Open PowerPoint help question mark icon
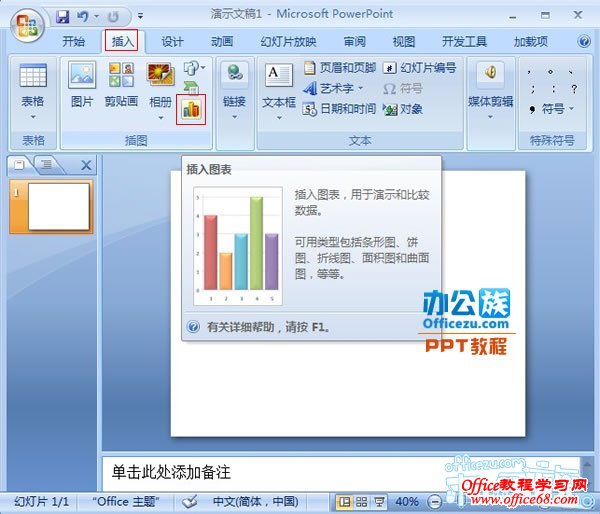 pyautogui.click(x=584, y=41)
